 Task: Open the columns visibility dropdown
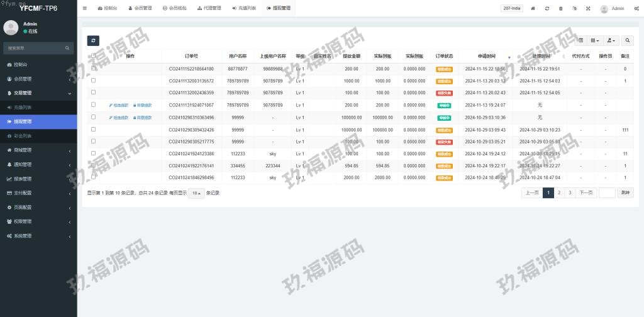pyautogui.click(x=595, y=40)
